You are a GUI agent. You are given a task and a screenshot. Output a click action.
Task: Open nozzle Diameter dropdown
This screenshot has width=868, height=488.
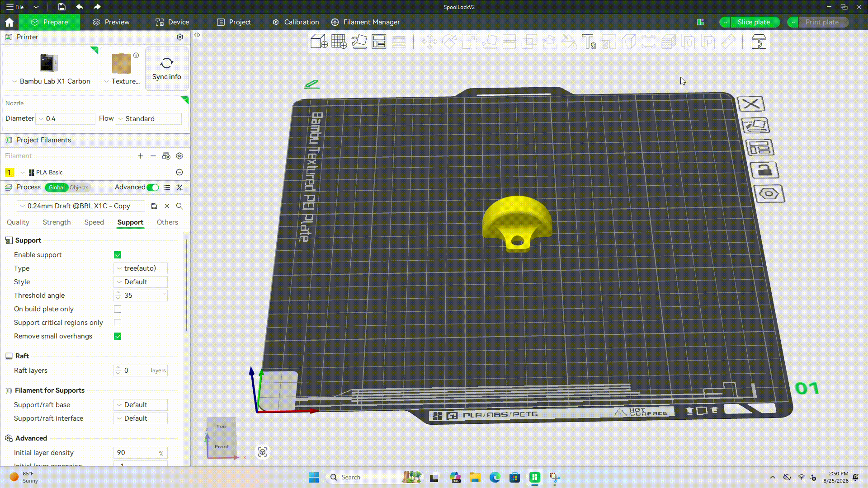[x=66, y=119]
